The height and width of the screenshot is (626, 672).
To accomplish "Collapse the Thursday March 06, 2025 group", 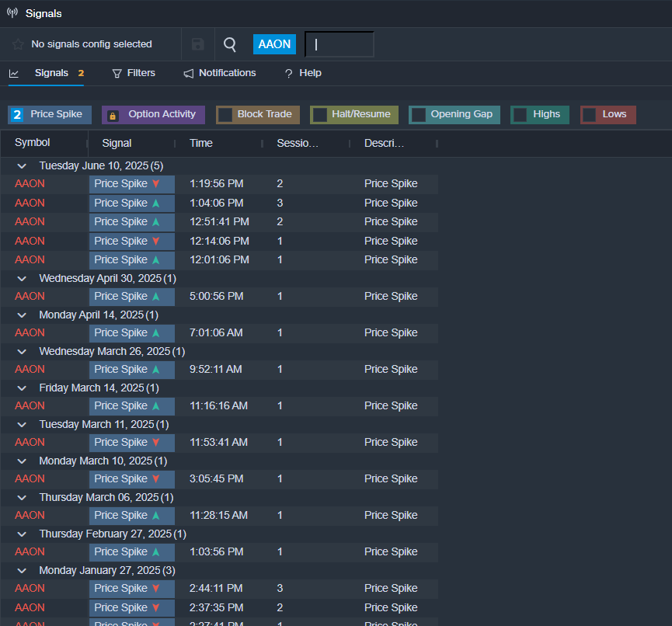I will tap(22, 497).
